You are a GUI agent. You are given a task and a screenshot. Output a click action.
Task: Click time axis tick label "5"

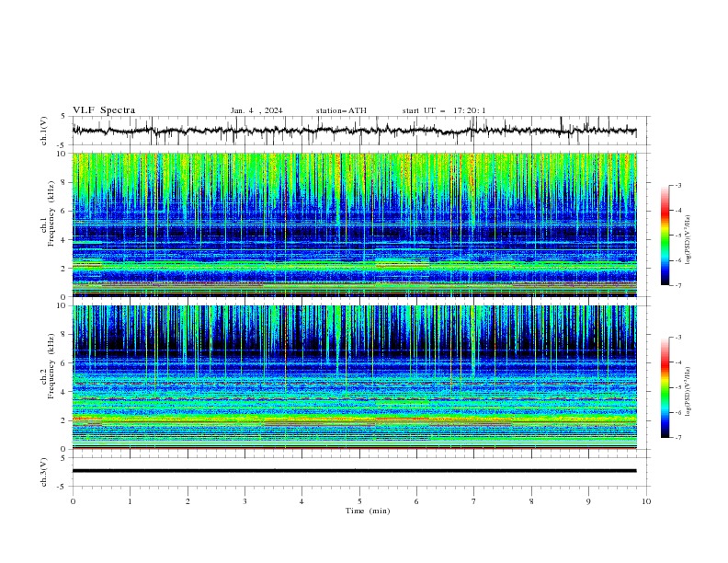(359, 501)
